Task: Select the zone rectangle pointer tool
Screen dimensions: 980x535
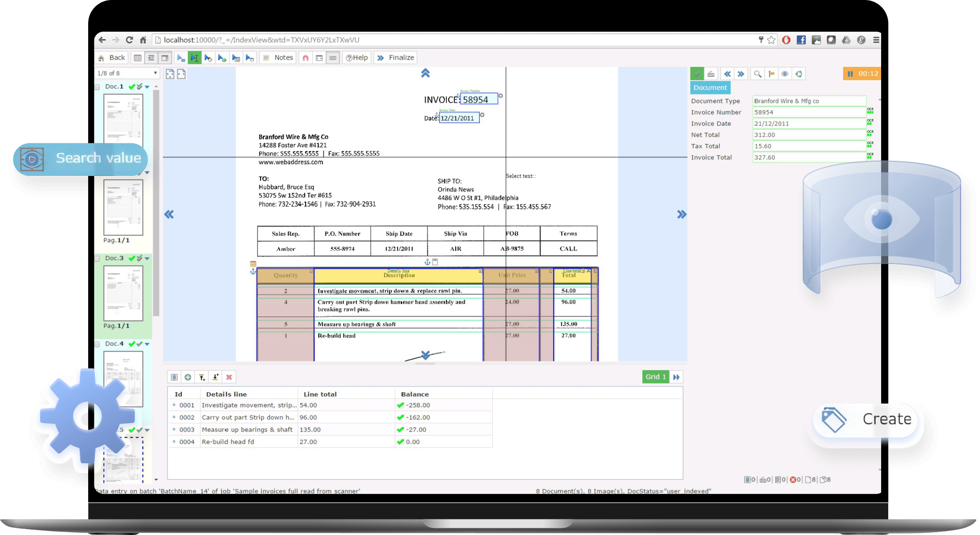Action: pos(180,58)
